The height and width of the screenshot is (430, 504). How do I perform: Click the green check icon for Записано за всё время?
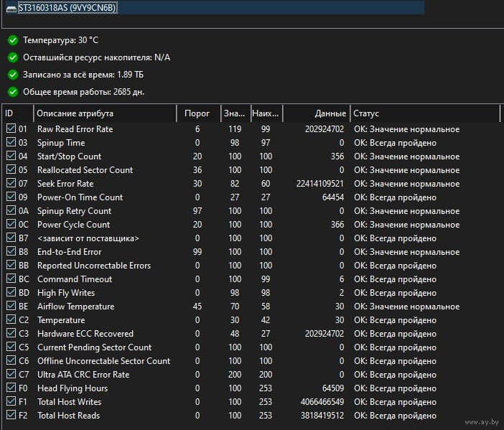point(13,75)
